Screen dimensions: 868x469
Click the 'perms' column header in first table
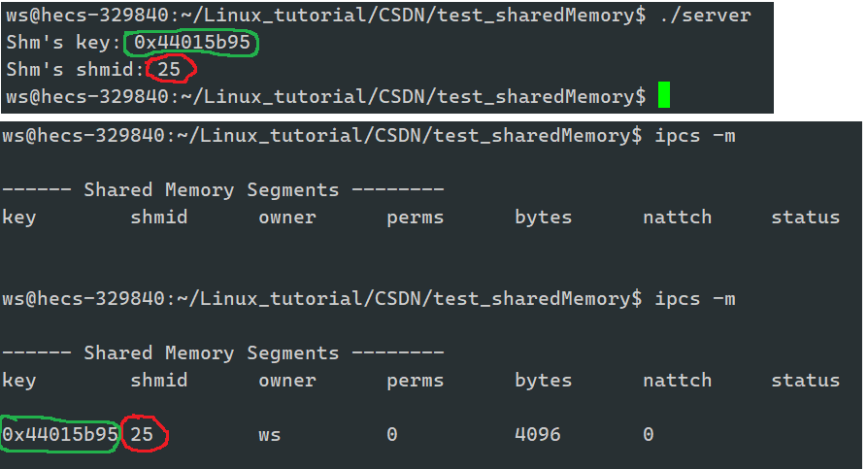pos(416,218)
